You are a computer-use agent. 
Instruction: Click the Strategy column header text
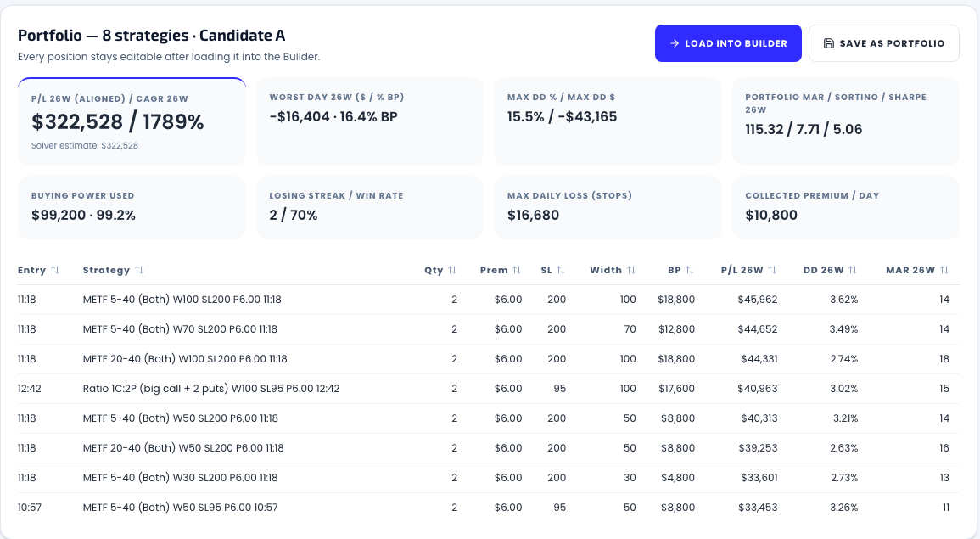[106, 270]
